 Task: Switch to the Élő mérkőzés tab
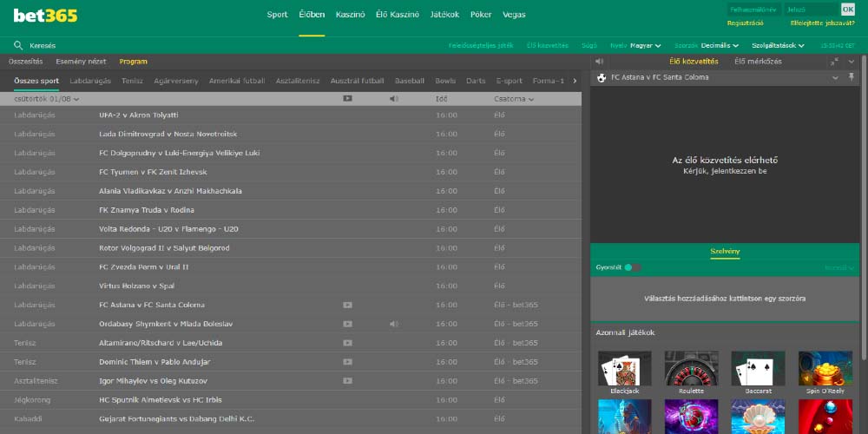(x=758, y=62)
